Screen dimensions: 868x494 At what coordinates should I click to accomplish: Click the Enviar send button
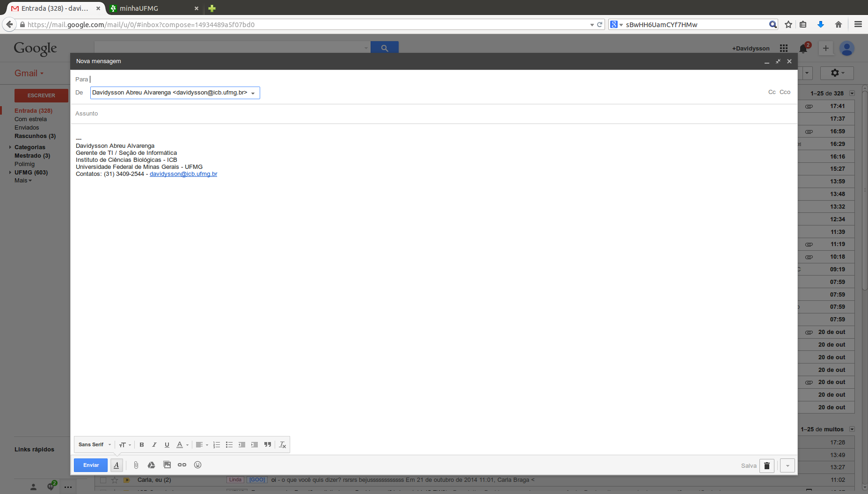(91, 465)
